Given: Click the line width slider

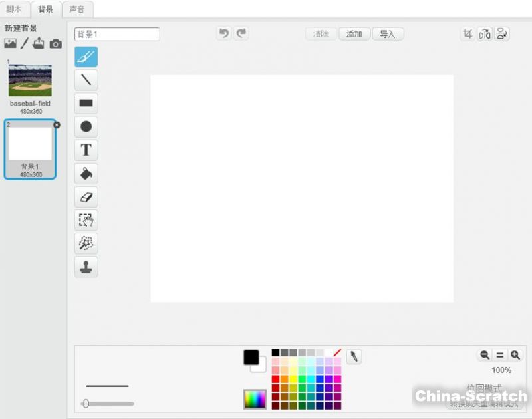Looking at the screenshot, I should (107, 403).
